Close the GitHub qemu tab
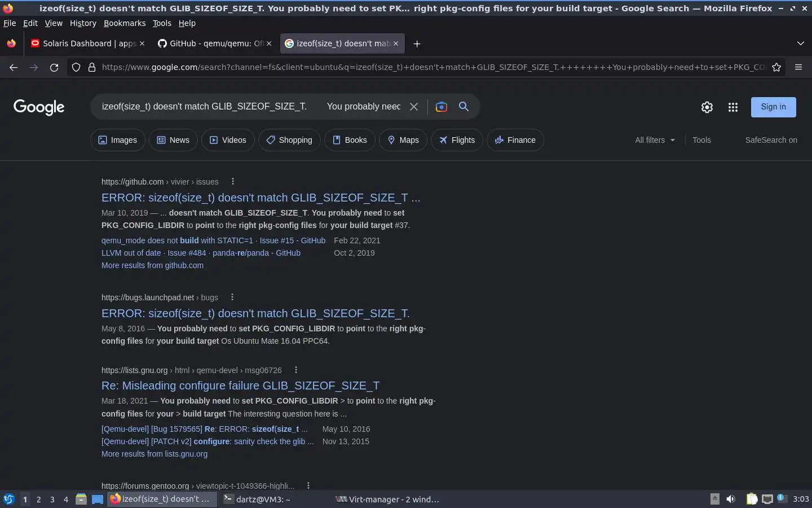This screenshot has height=508, width=812. click(269, 43)
